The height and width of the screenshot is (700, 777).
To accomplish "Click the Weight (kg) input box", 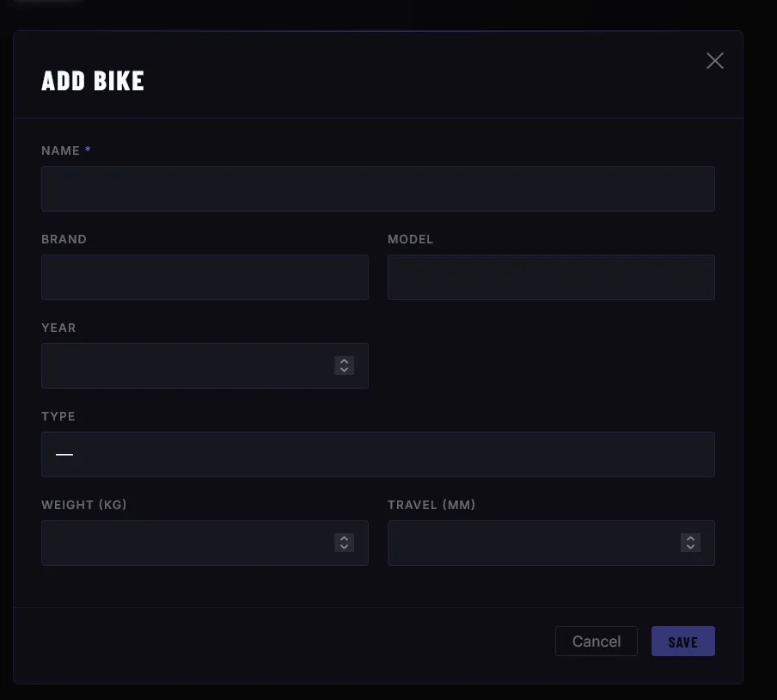I will click(x=189, y=543).
